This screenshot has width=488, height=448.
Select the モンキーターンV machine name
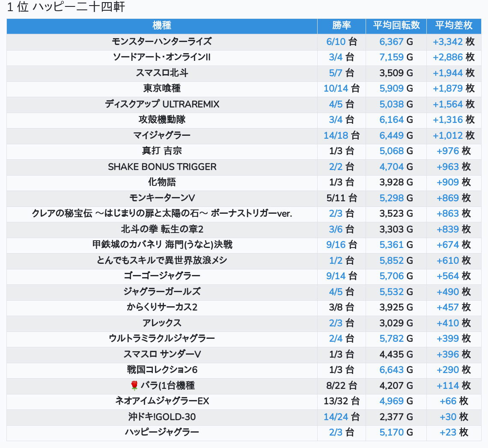point(162,198)
